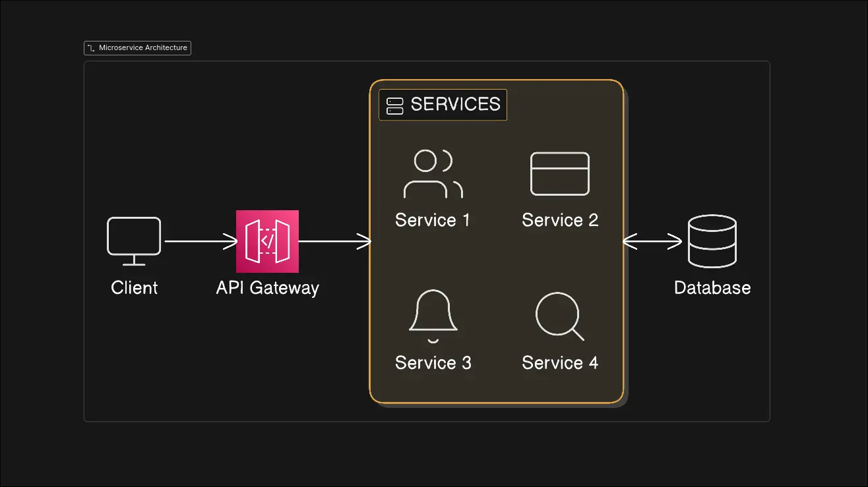Select the server icon beside SERVICES heading
This screenshot has height=487, width=868.
(x=394, y=105)
